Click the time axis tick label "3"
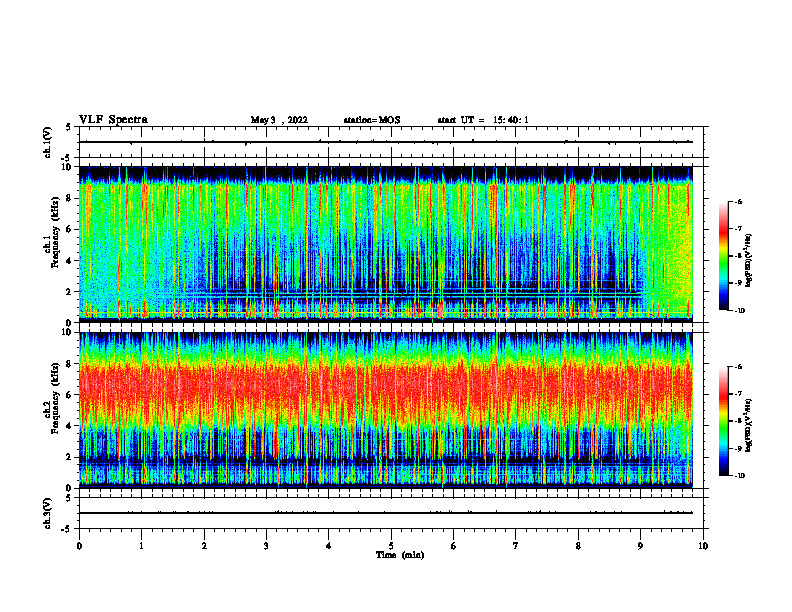 coord(266,546)
